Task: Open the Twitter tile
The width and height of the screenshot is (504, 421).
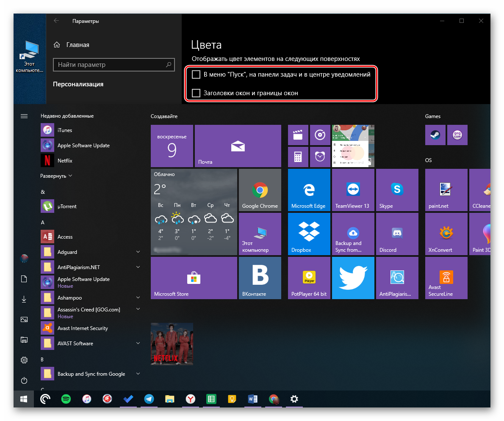Action: point(353,278)
